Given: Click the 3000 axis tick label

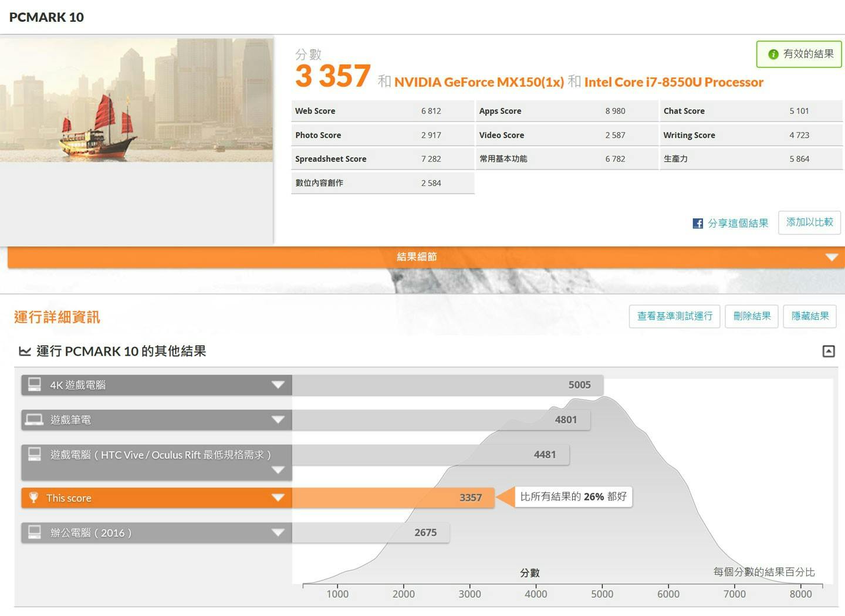Looking at the screenshot, I should (x=470, y=594).
